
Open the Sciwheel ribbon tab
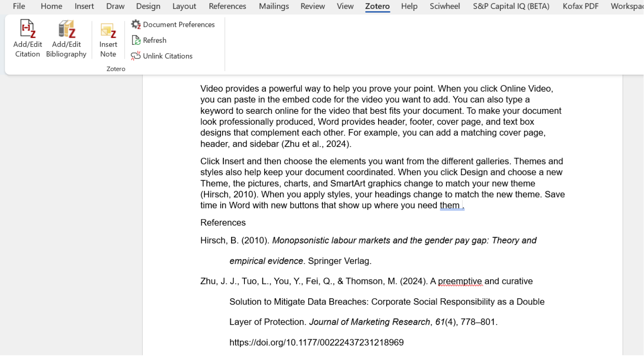coord(444,6)
